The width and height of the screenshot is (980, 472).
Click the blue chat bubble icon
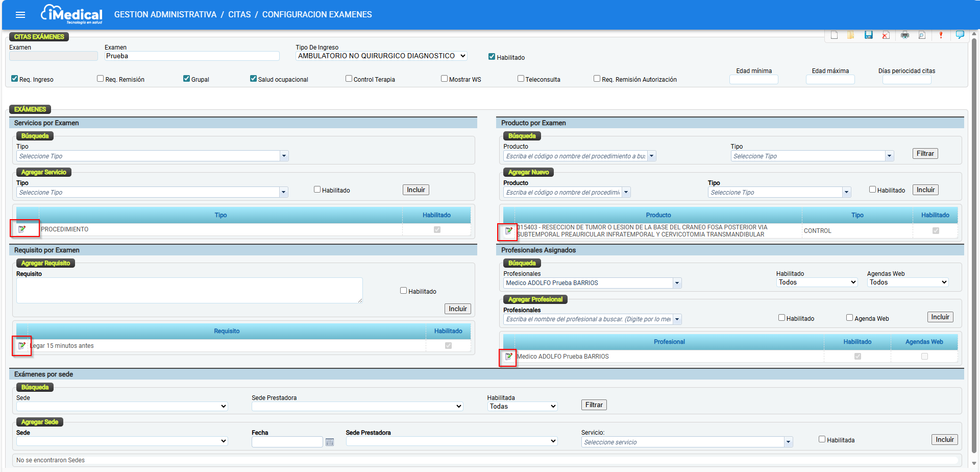(960, 35)
